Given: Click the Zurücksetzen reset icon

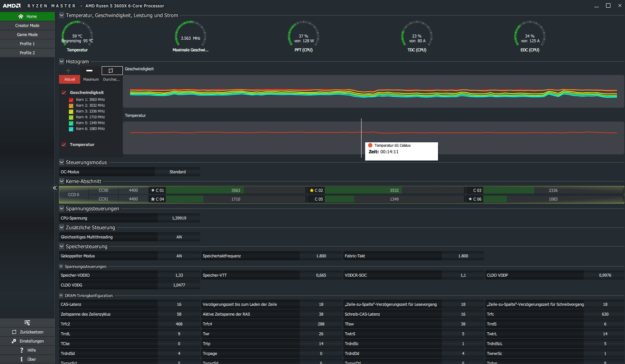Looking at the screenshot, I should pos(14,332).
